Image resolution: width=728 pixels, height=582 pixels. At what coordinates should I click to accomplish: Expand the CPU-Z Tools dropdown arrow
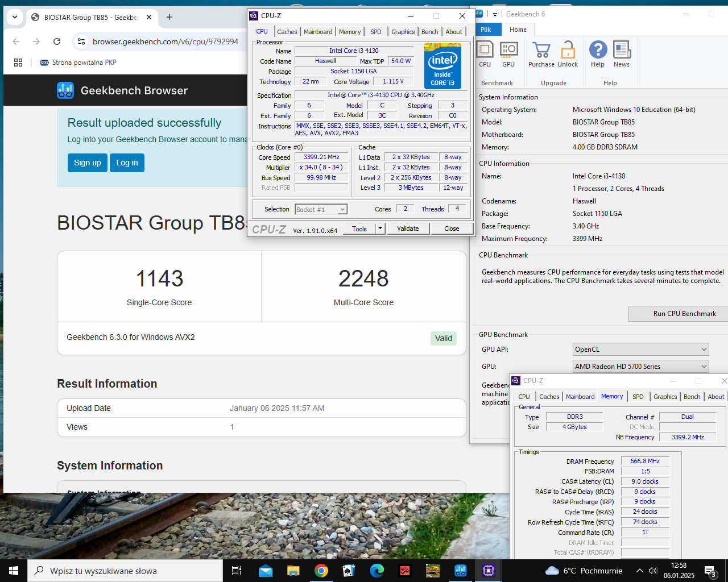point(380,228)
